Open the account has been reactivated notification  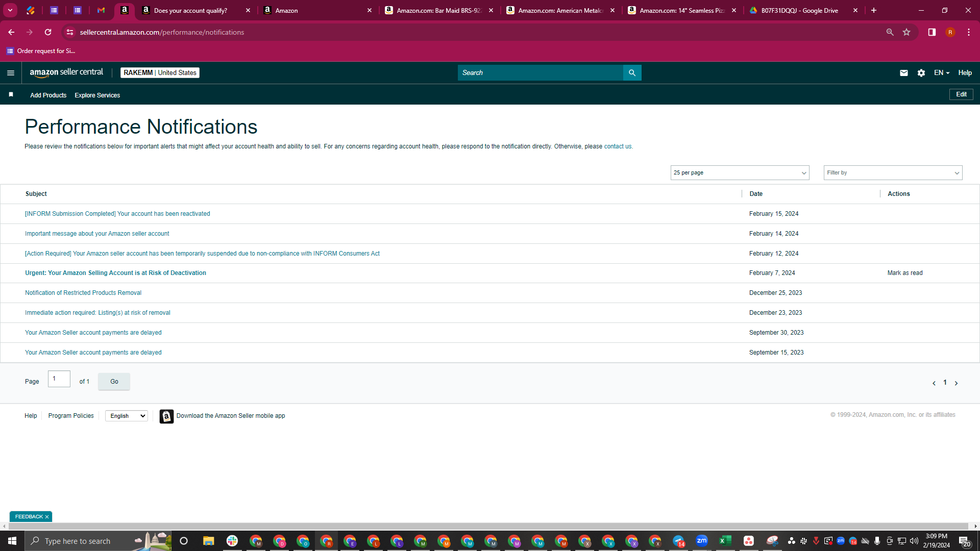click(x=117, y=214)
